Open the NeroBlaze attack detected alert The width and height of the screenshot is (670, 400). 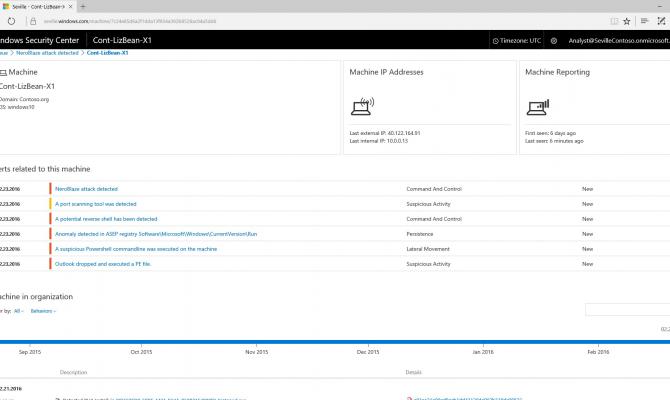[86, 189]
